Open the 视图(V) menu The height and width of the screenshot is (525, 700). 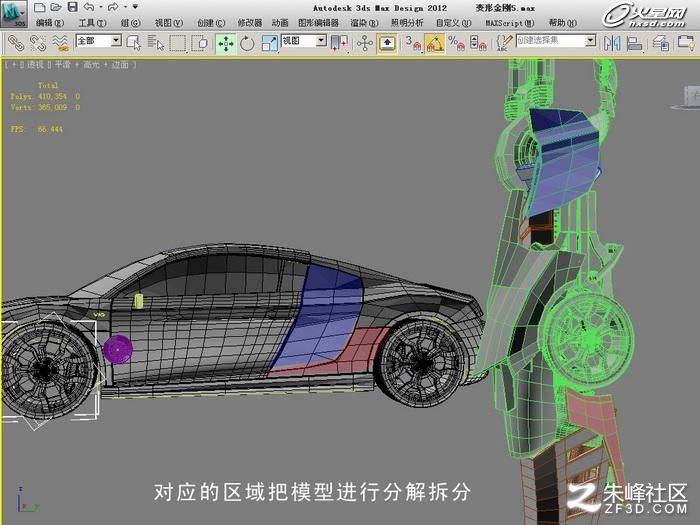pos(169,23)
